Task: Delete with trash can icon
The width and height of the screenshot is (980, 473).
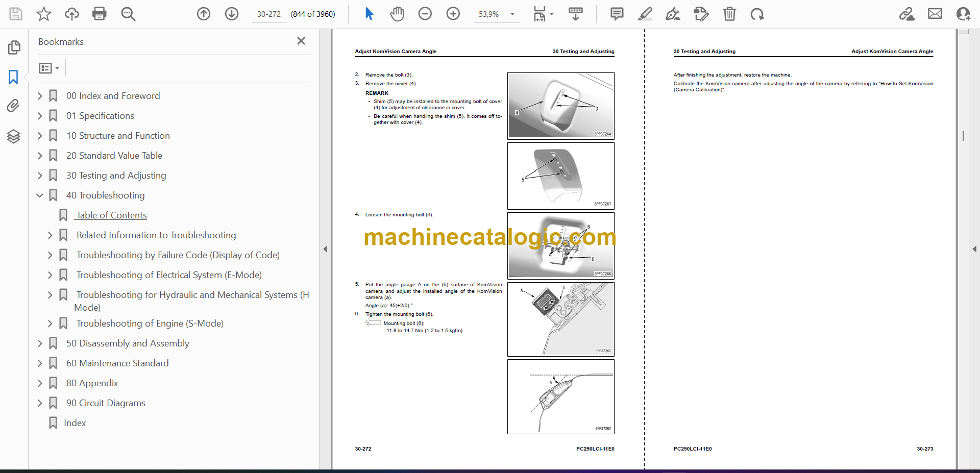Action: pyautogui.click(x=729, y=14)
